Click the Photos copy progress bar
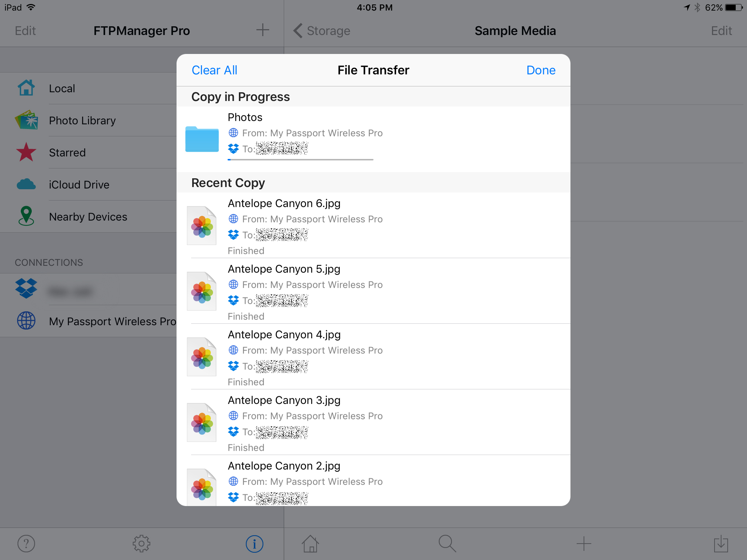This screenshot has height=560, width=747. click(x=300, y=160)
